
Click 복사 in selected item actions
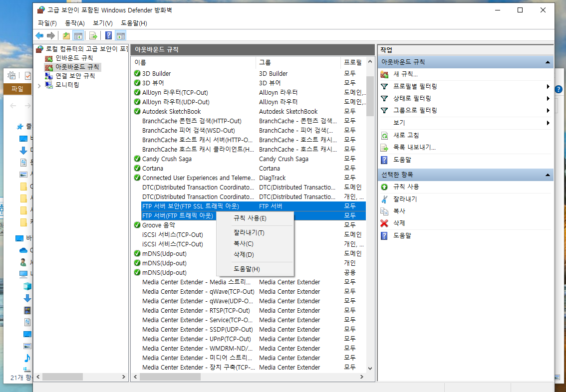coord(399,210)
